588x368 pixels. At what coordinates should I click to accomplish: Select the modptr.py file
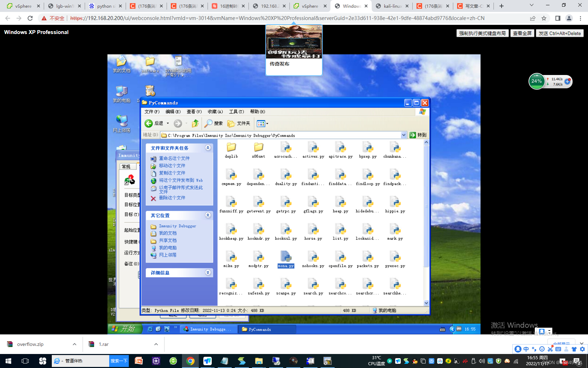[259, 260]
